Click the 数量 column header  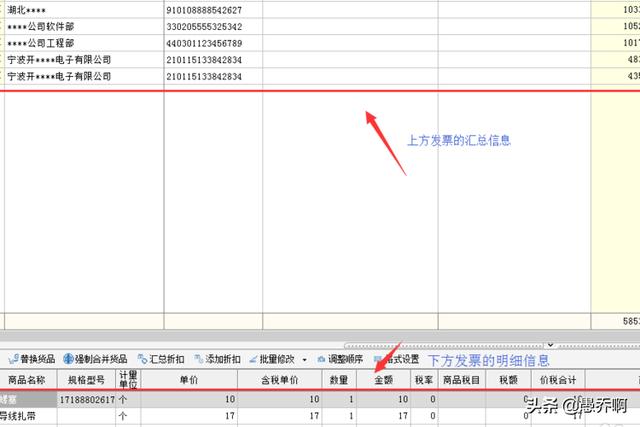pyautogui.click(x=340, y=380)
